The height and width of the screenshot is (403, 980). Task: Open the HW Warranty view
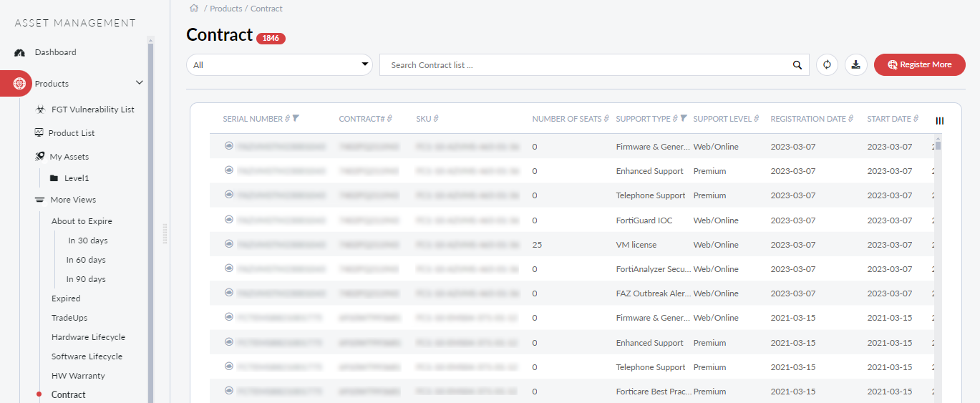point(78,376)
